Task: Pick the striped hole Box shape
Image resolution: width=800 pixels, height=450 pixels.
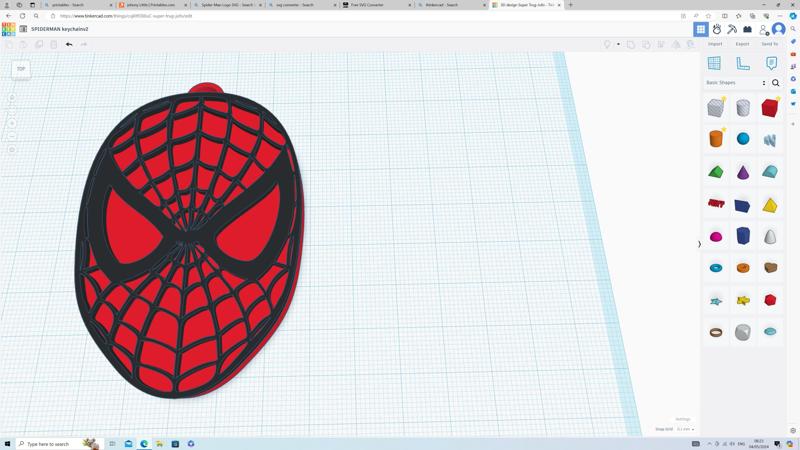Action: coord(716,108)
